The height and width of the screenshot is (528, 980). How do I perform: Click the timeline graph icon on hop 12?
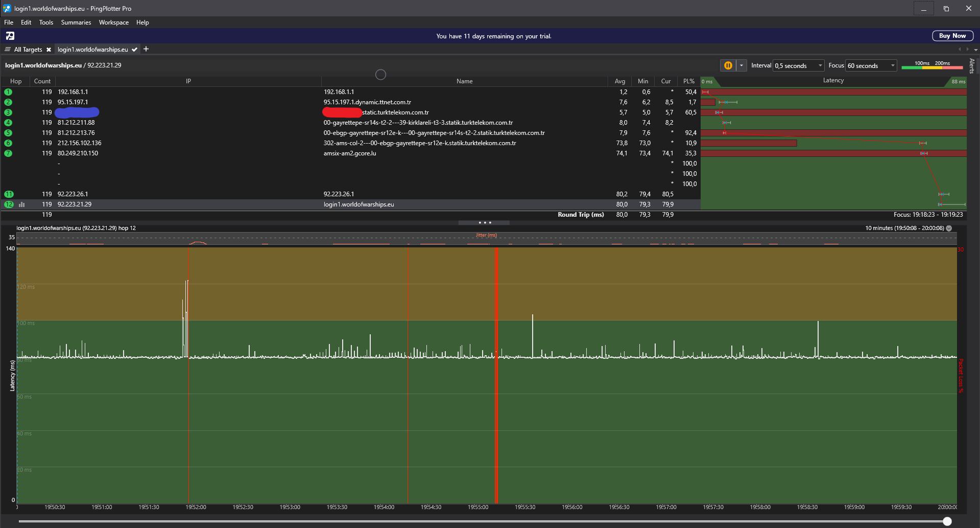(x=22, y=204)
